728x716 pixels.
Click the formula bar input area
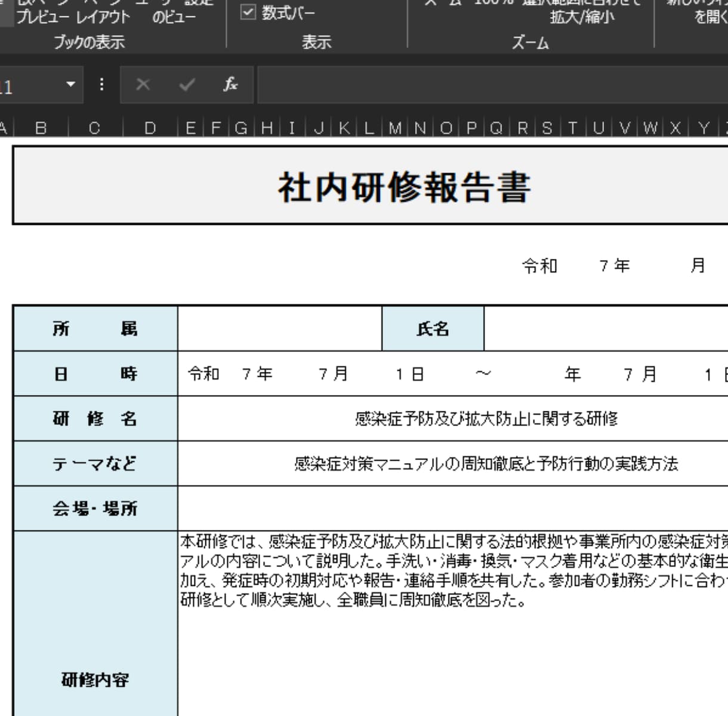coord(492,85)
